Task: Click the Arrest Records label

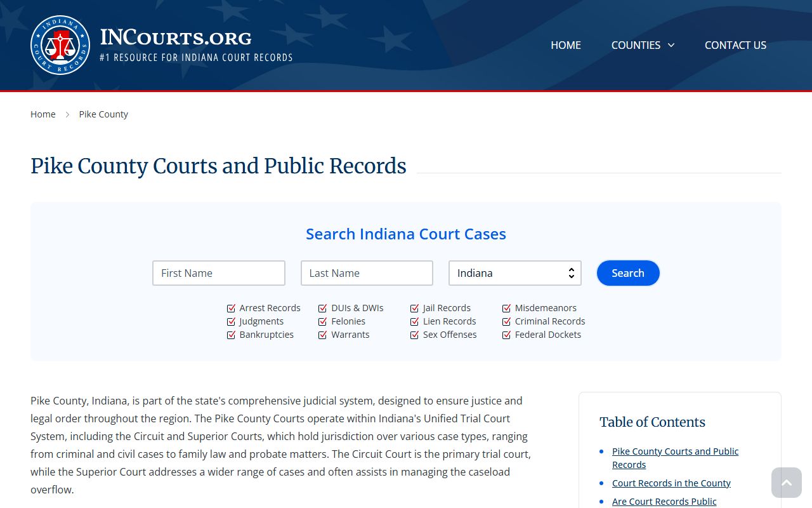Action: [x=270, y=308]
